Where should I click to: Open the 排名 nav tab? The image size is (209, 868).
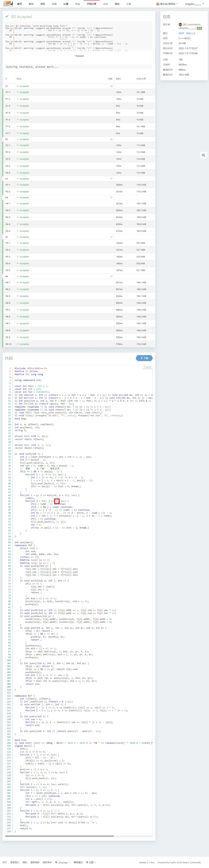click(117, 4)
